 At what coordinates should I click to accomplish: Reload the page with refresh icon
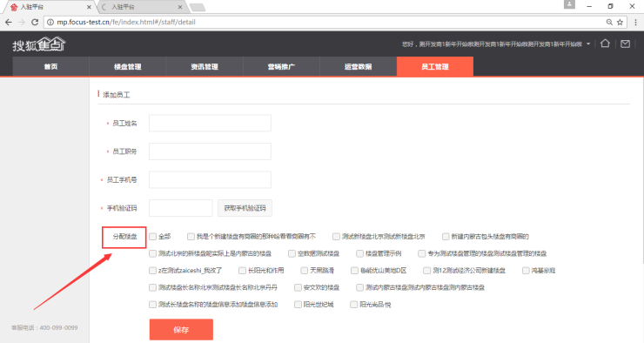click(35, 22)
